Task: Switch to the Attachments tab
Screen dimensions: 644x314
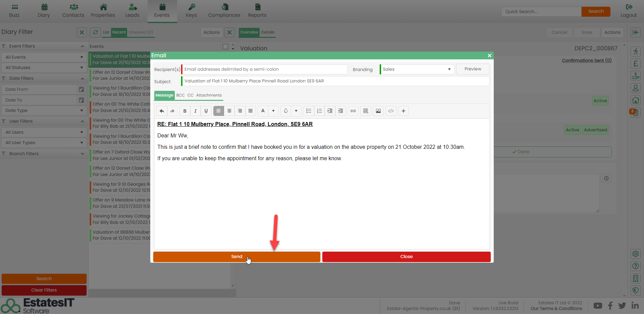Action: coord(209,95)
